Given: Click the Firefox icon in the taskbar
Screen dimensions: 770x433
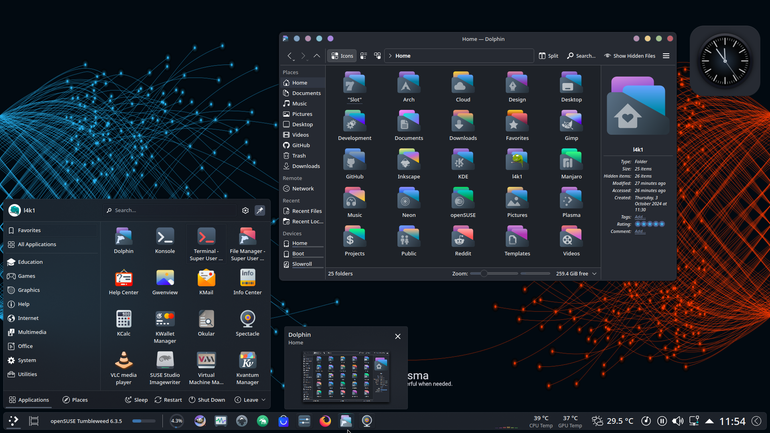Looking at the screenshot, I should (325, 421).
